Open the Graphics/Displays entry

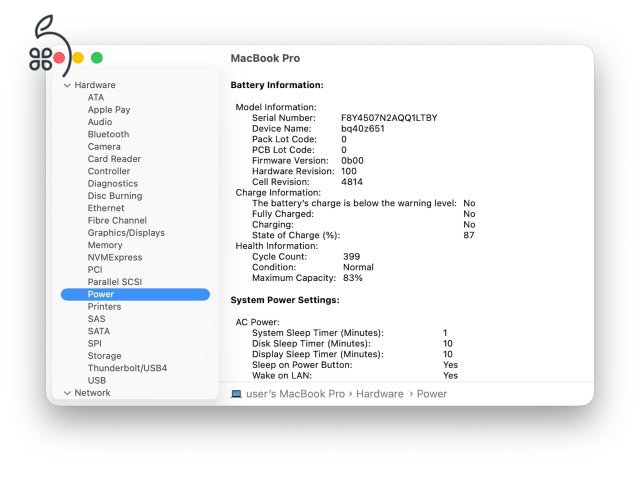tap(127, 233)
